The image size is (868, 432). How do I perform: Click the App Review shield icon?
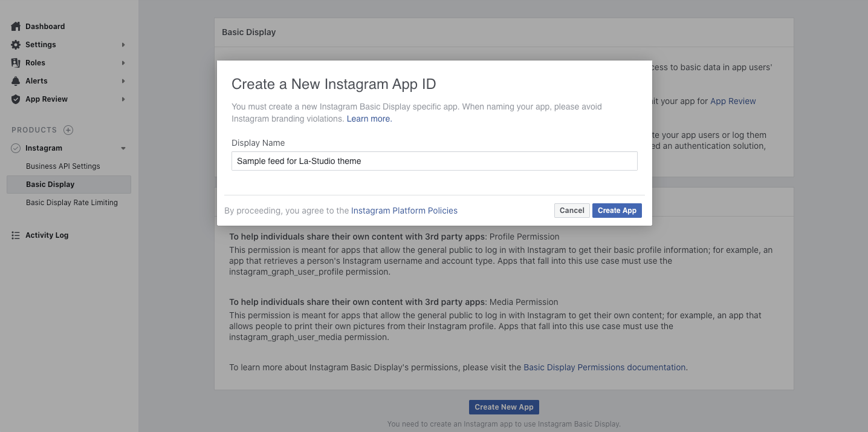coord(16,99)
